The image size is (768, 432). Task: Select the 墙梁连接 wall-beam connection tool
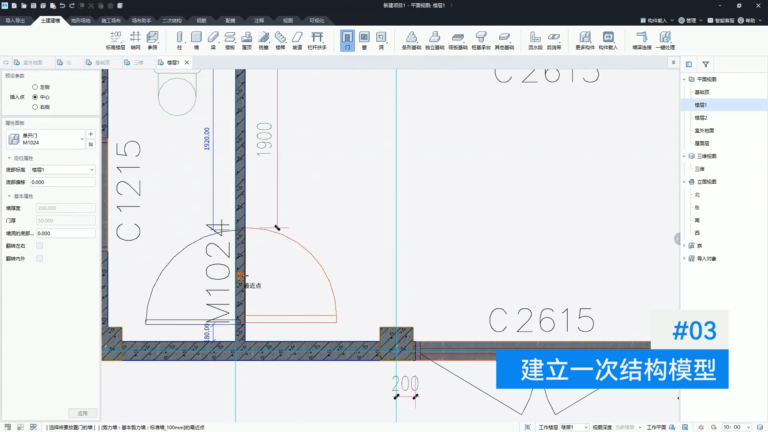pos(642,40)
